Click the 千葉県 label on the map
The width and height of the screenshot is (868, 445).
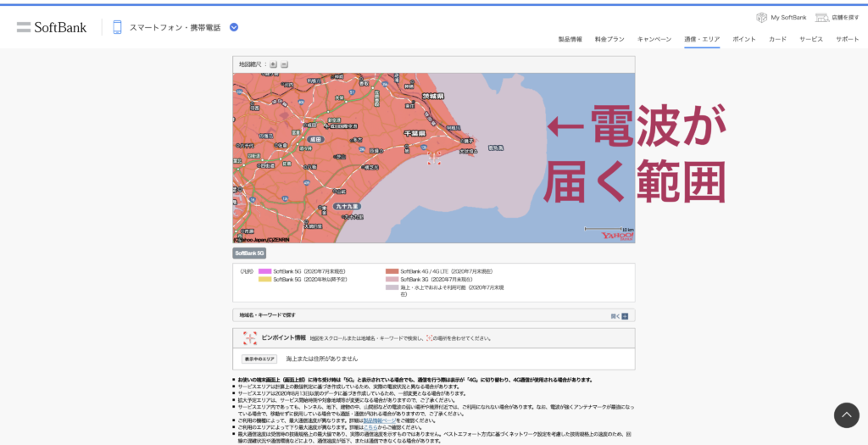click(x=414, y=133)
